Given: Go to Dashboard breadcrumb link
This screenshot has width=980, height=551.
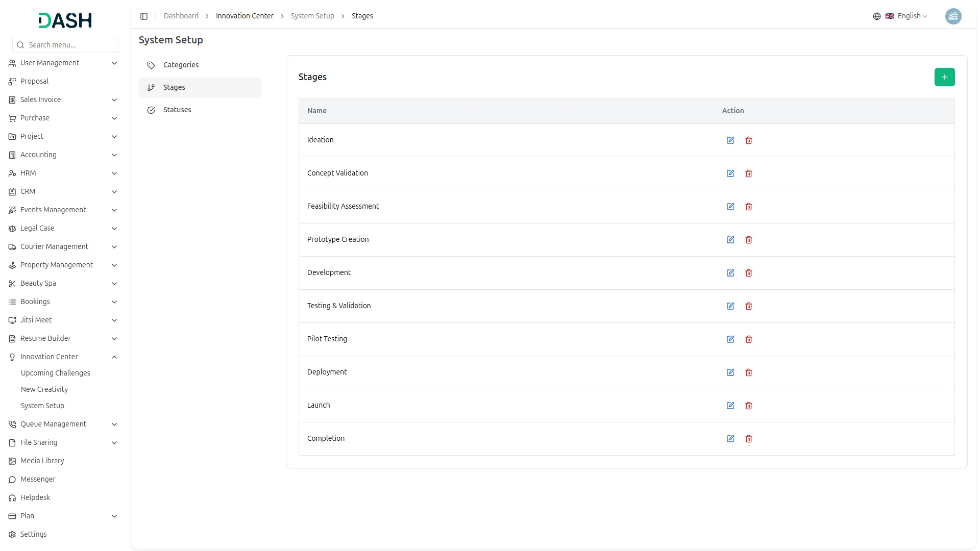Looking at the screenshot, I should tap(181, 16).
